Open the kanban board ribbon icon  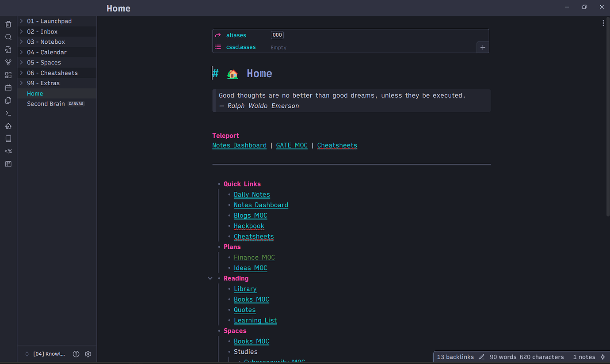8,164
